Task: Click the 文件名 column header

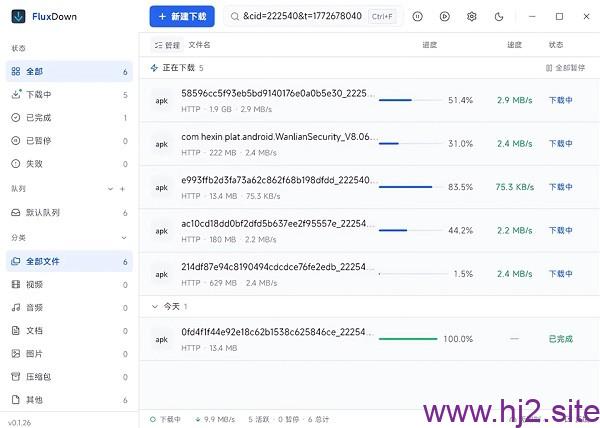Action: click(x=199, y=45)
